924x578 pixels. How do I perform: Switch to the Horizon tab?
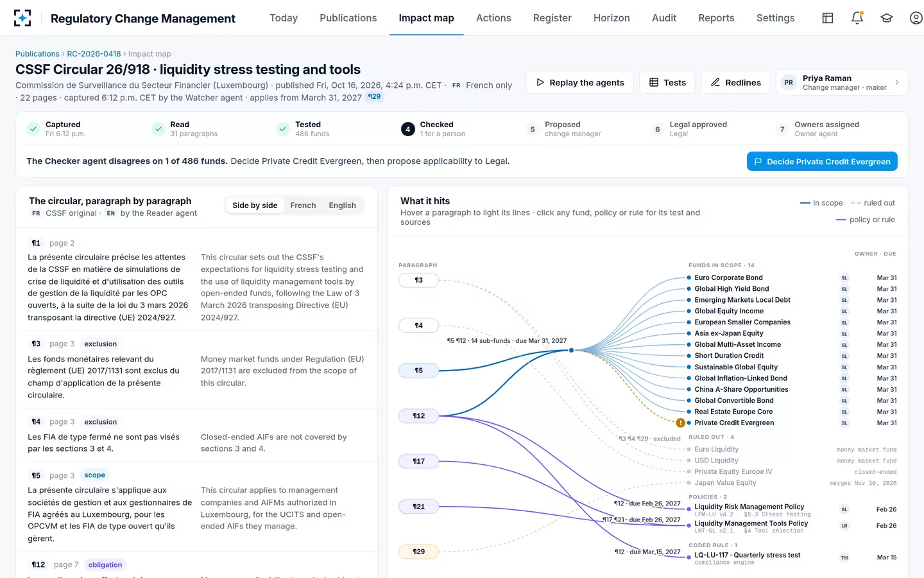pyautogui.click(x=612, y=18)
